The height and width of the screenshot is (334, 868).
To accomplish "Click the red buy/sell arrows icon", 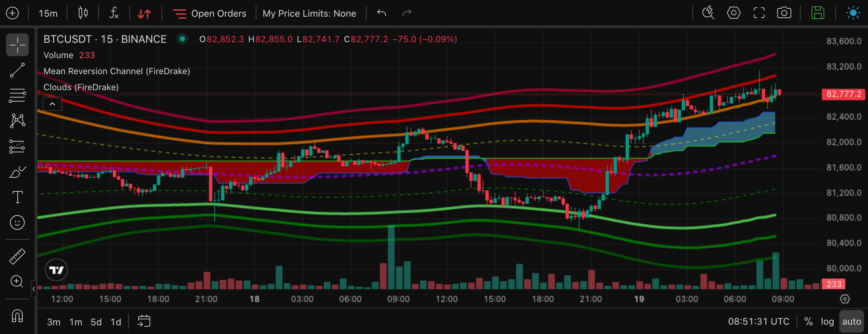I will (145, 13).
